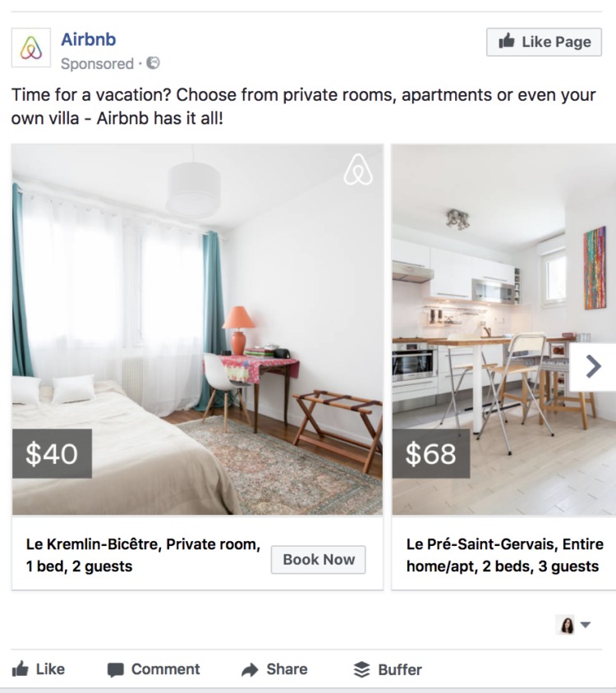
Task: Open the $68 kitchen listing photo
Action: pyautogui.click(x=504, y=329)
